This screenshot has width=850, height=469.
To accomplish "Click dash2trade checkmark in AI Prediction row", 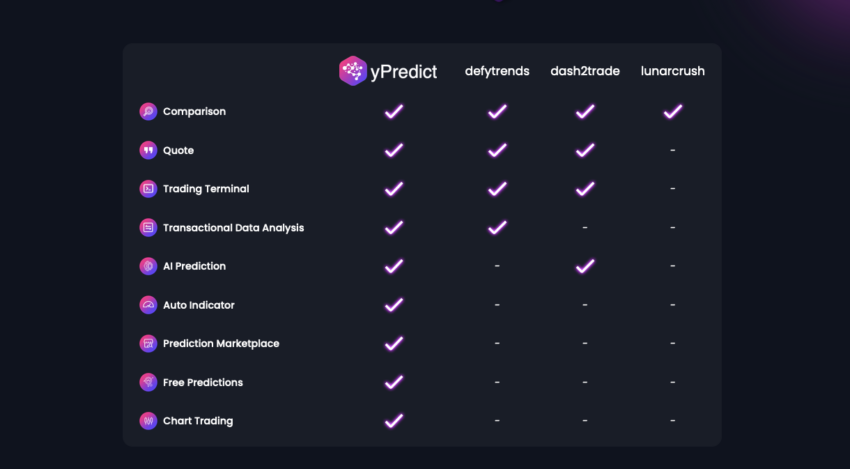I will (x=585, y=266).
